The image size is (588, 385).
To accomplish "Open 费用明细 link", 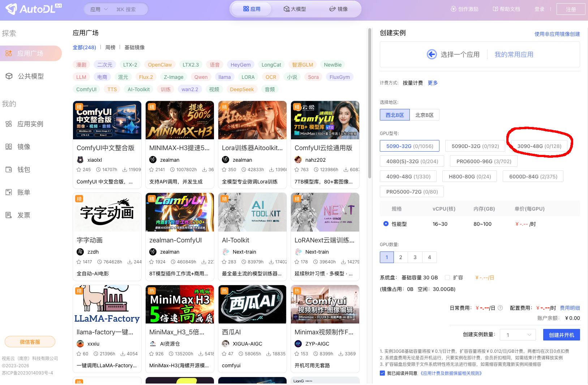I will (x=570, y=308).
